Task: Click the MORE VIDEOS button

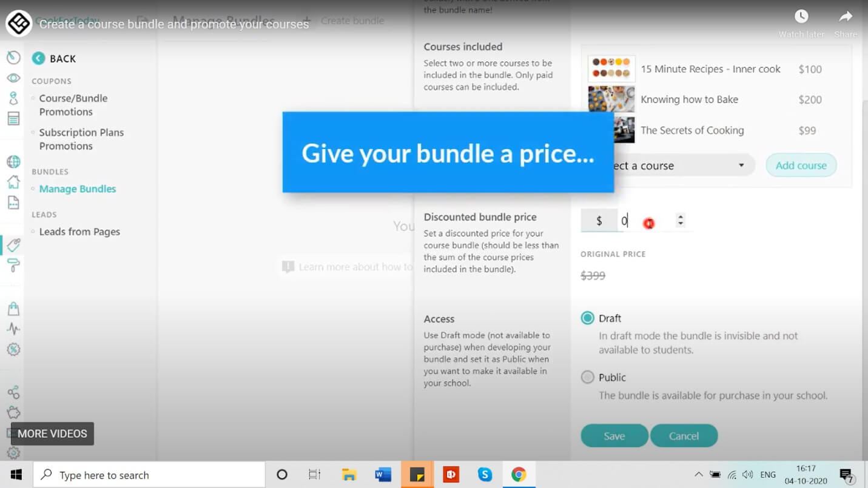Action: 52,433
